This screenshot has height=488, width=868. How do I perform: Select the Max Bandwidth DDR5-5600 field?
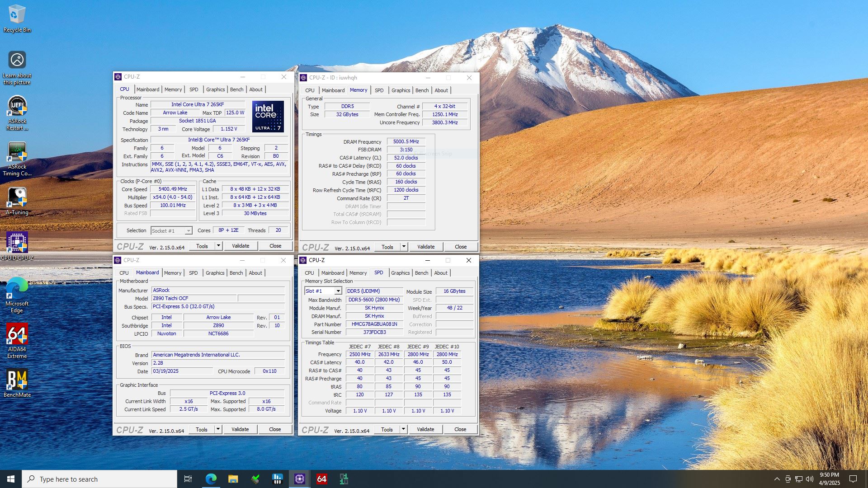[x=374, y=300]
